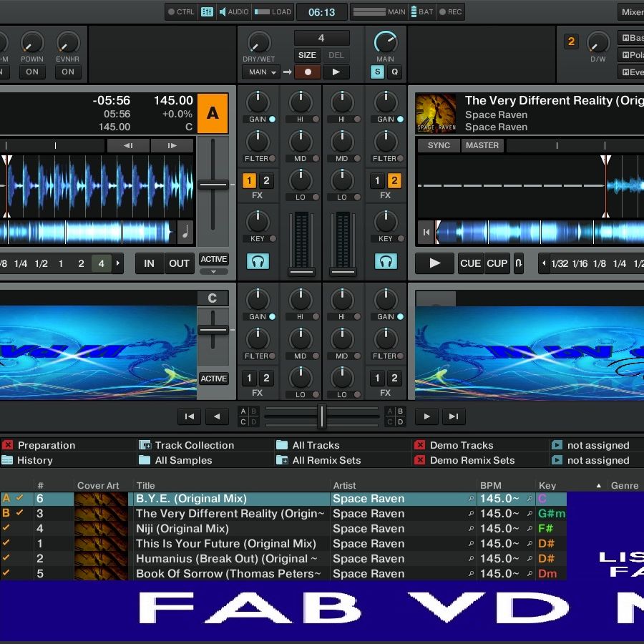
Task: Open History playlist folder
Action: click(x=27, y=460)
